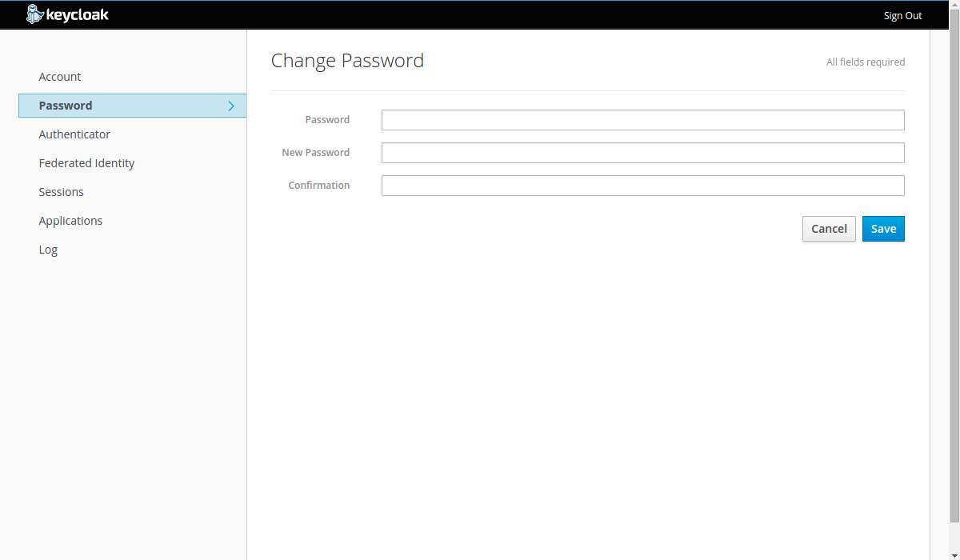View the Sessions page
The height and width of the screenshot is (560, 960).
click(x=61, y=192)
